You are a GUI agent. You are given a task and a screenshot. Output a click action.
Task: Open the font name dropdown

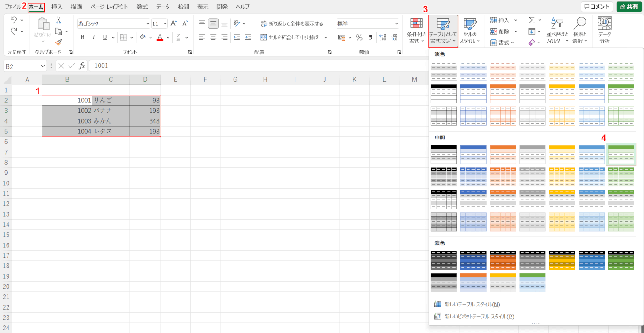click(148, 24)
